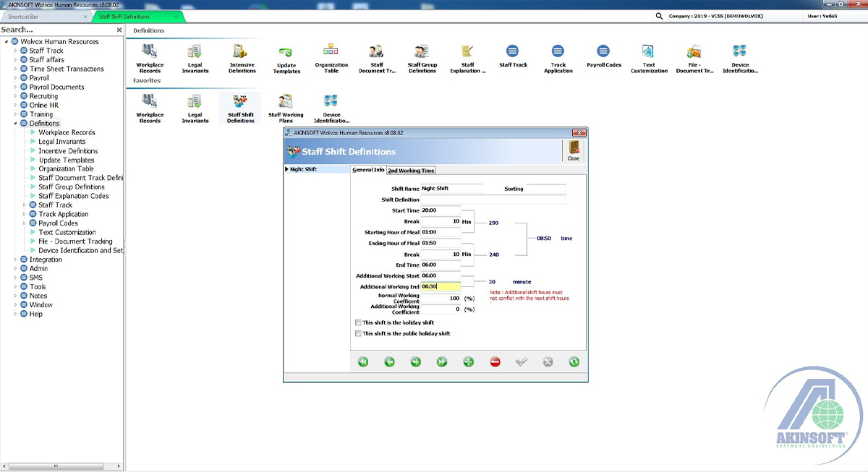Click the Normal Working Coefficient field

[x=441, y=298]
